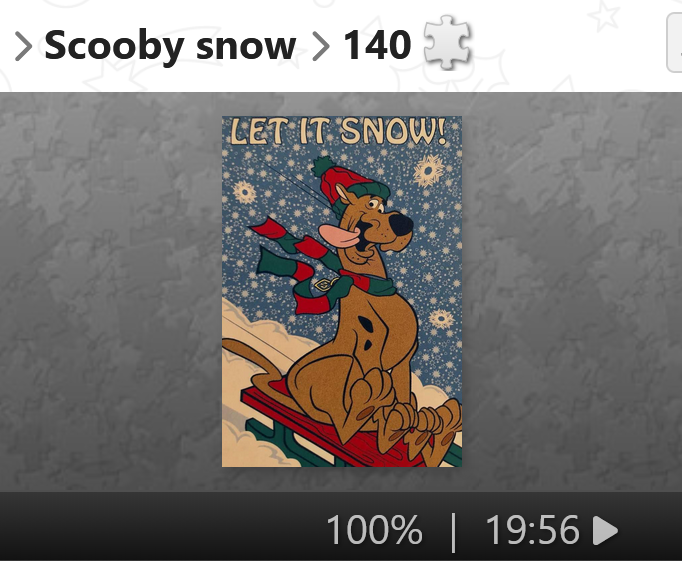
Task: Click the chevron before 140
Action: pyautogui.click(x=321, y=46)
